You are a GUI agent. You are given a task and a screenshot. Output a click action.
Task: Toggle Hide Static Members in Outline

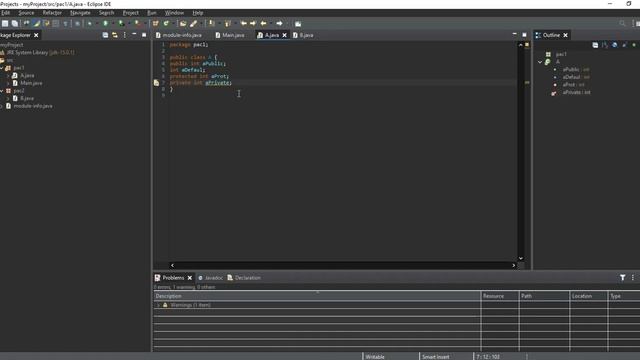click(x=624, y=45)
